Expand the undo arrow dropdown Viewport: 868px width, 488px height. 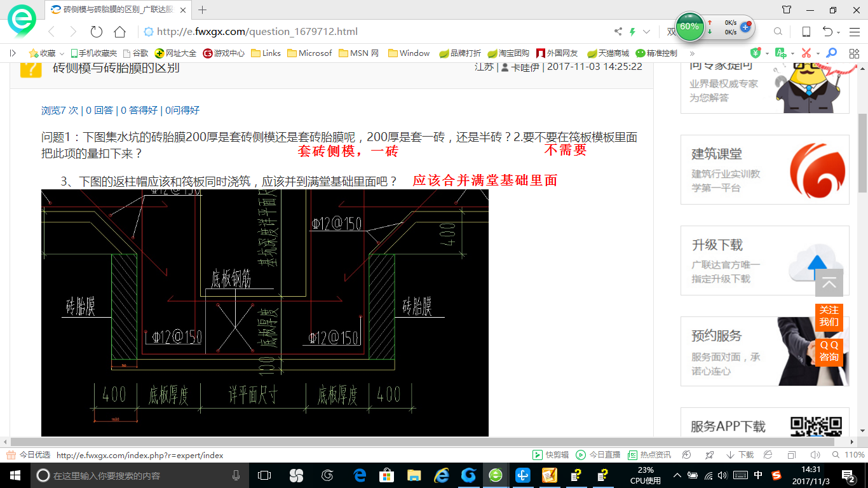coord(839,32)
